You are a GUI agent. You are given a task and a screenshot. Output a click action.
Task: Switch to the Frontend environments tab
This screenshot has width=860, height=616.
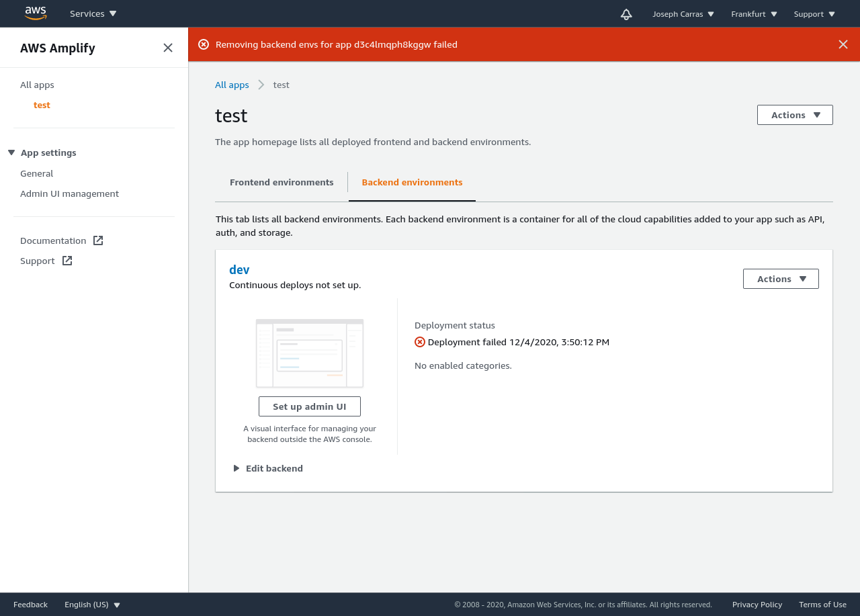tap(281, 182)
